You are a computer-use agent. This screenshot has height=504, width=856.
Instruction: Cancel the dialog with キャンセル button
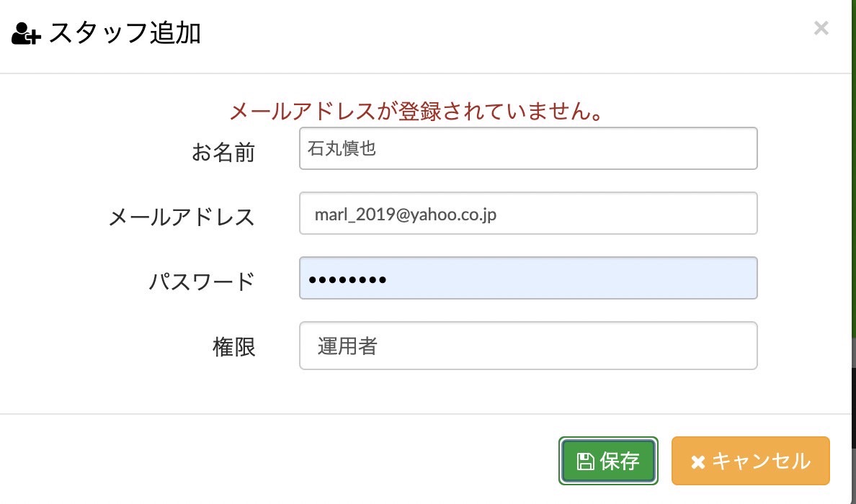751,461
